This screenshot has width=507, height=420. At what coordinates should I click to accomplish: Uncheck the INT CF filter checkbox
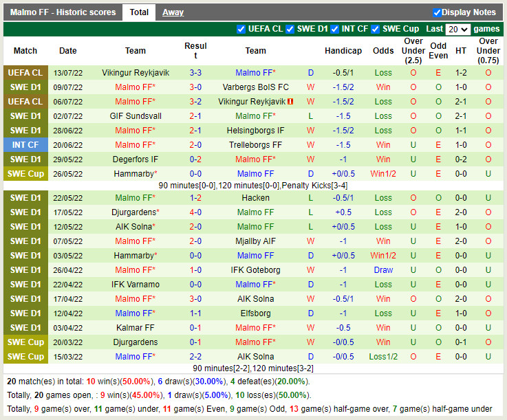(x=334, y=29)
